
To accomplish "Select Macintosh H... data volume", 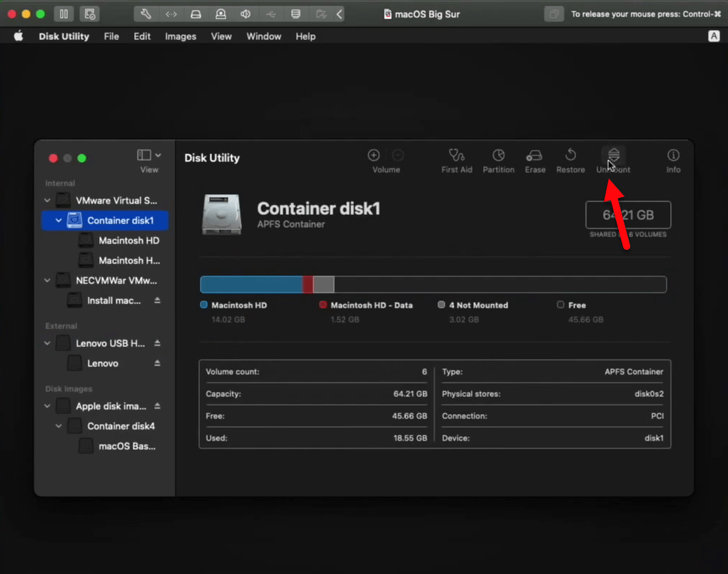I will pos(106,261).
